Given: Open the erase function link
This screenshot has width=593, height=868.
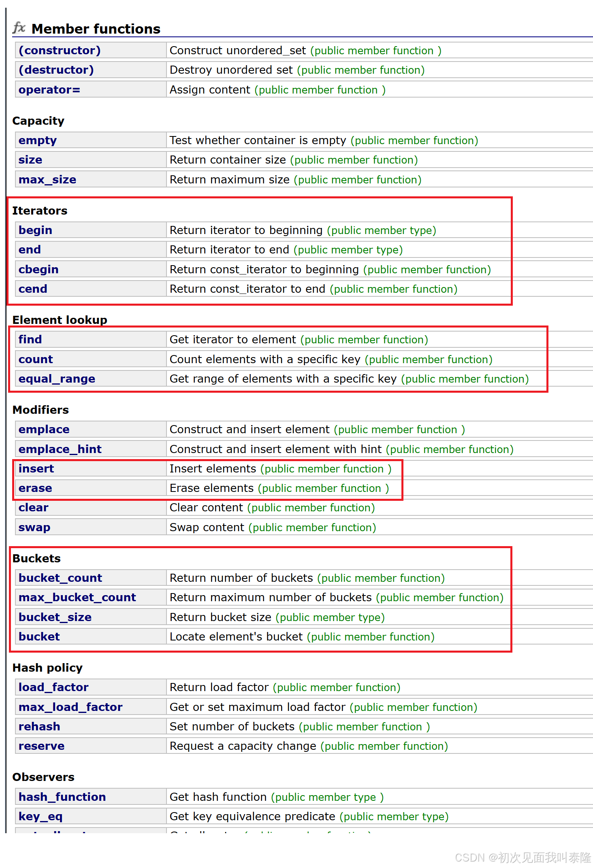Looking at the screenshot, I should (x=35, y=488).
